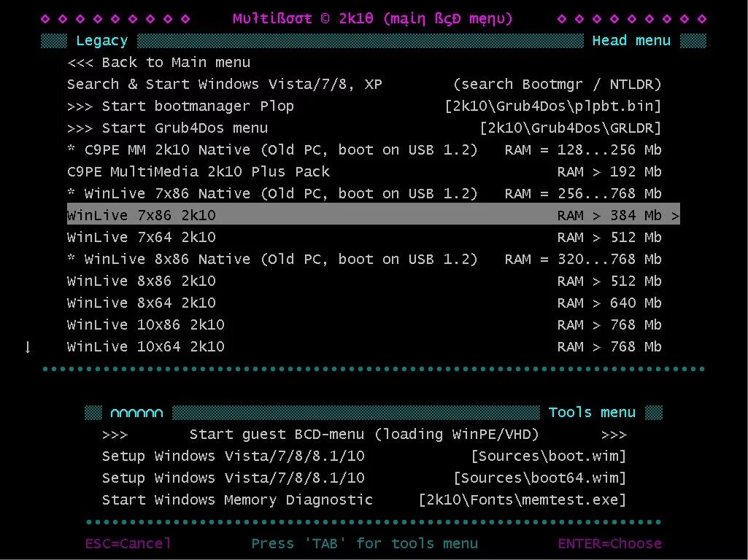Select Setup Windows with Sources\boot.wim
Image resolution: width=748 pixels, height=560 pixels.
click(x=364, y=456)
